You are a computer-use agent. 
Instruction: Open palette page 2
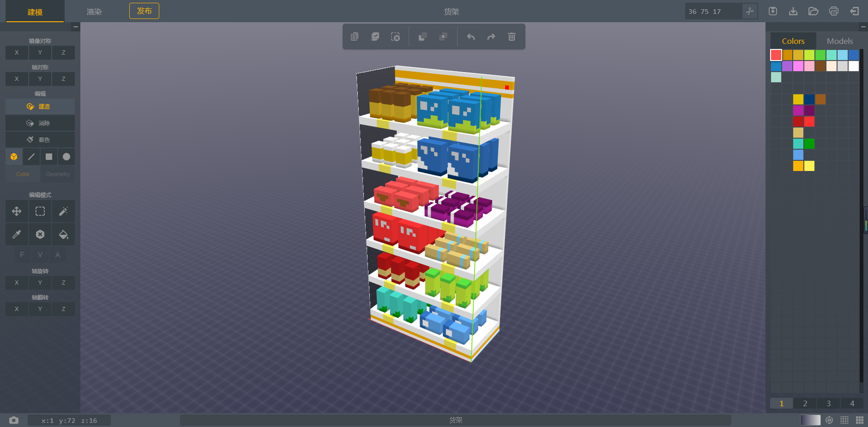click(x=805, y=403)
